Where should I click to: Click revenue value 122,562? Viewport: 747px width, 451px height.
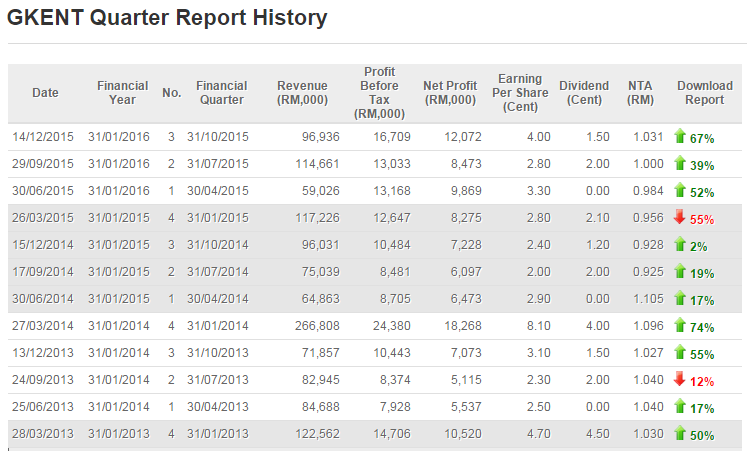(x=317, y=434)
